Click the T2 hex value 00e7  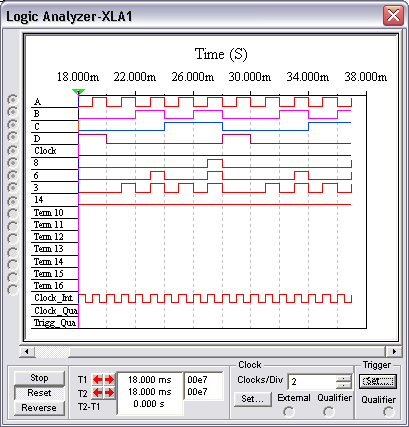point(197,392)
